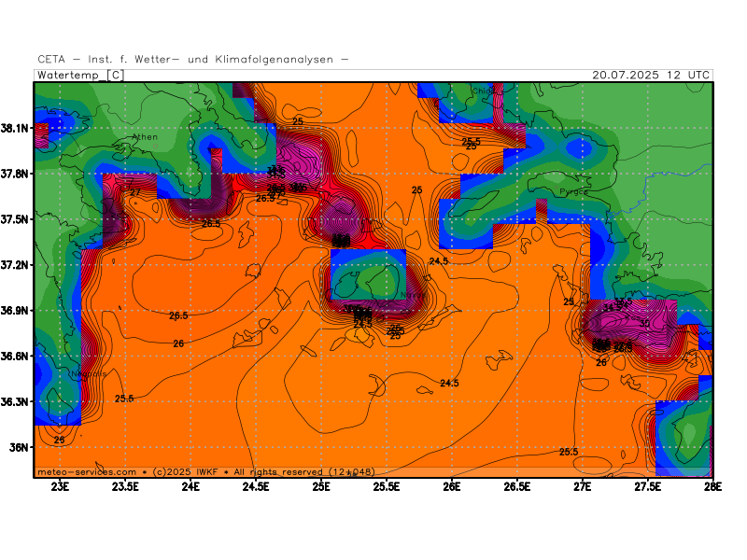Click the Neapolis place label
747x560 pixels.
pos(89,374)
